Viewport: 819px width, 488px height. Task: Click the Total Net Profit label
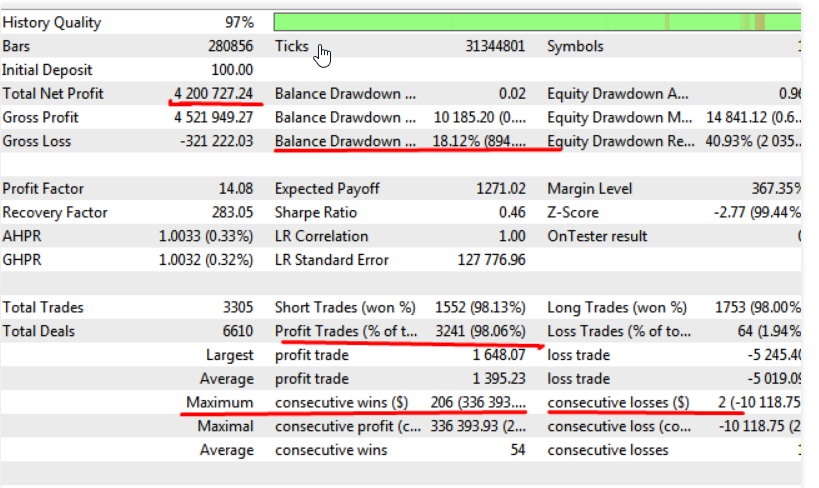pos(53,94)
